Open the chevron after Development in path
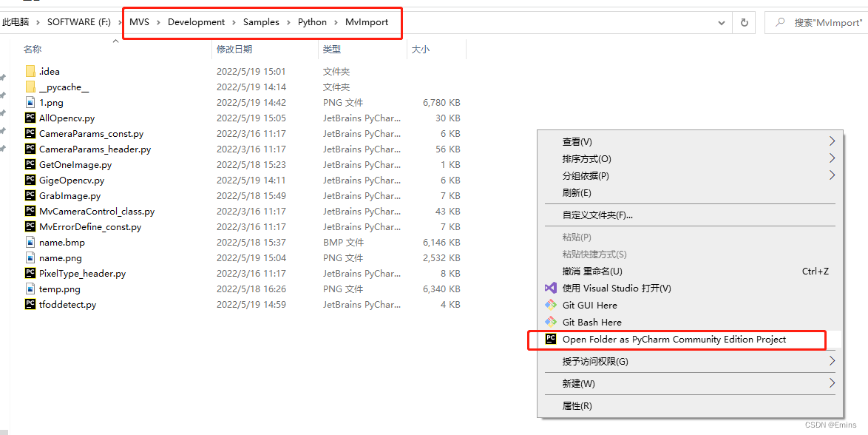868x435 pixels. [234, 23]
